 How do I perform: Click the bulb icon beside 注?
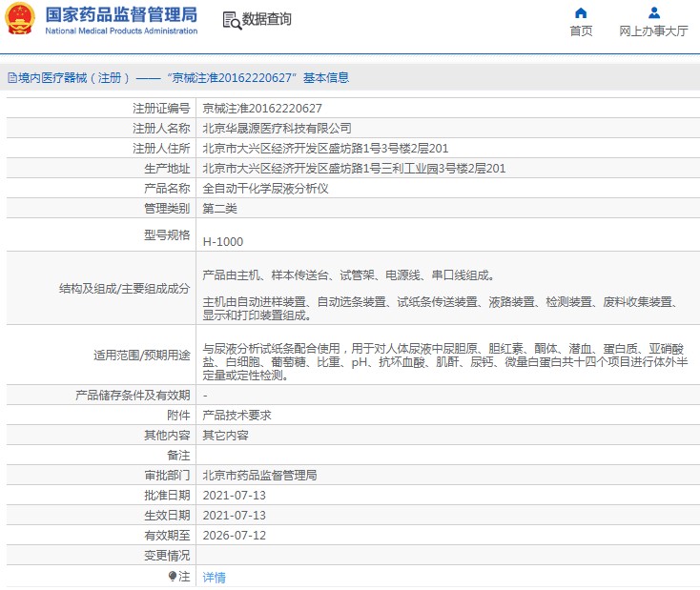coord(173,577)
